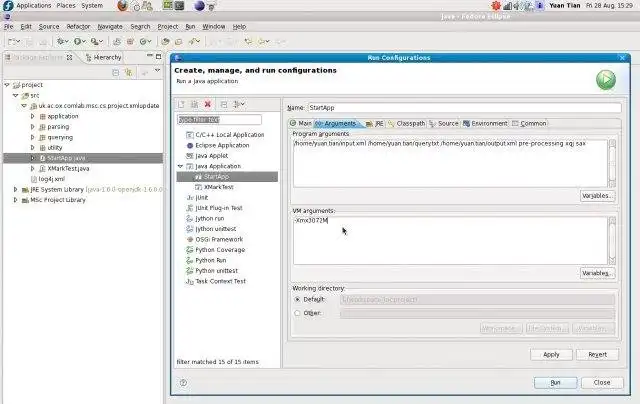Open the Package Explorer view menu arrow
Screen dimensions: 640x404
click(157, 71)
